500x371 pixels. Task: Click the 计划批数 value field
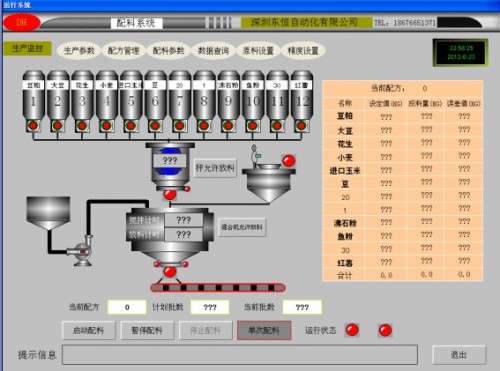(x=210, y=307)
